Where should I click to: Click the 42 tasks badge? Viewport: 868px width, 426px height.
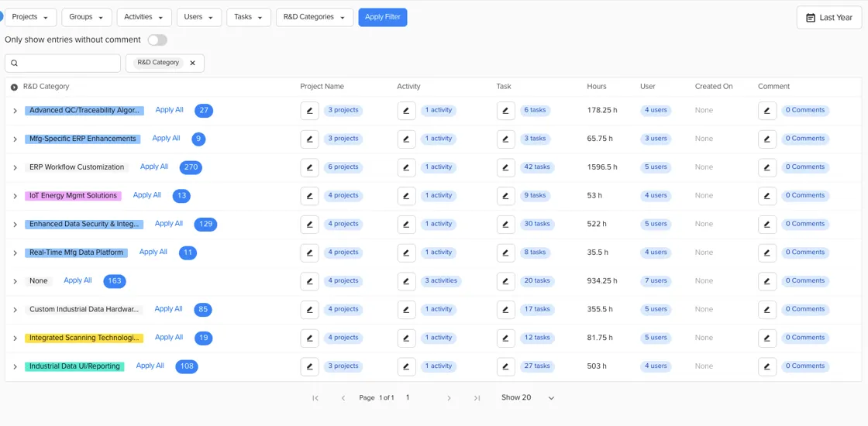pyautogui.click(x=537, y=167)
